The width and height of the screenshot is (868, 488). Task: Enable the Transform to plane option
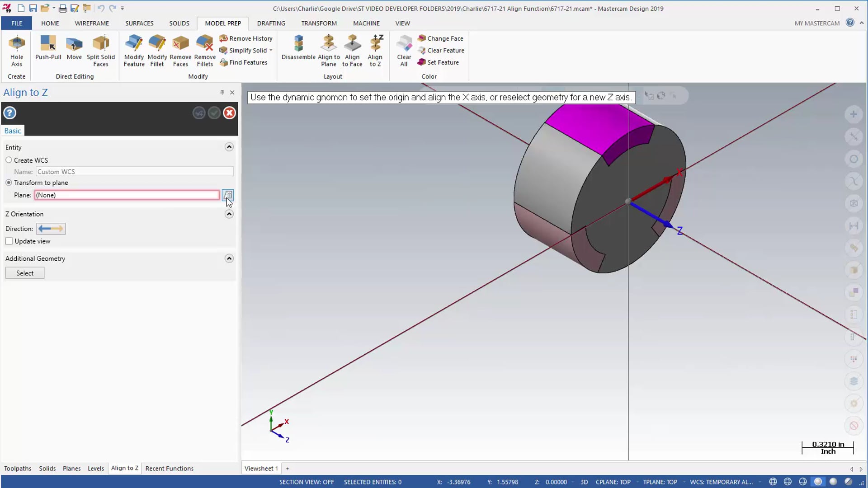click(9, 183)
